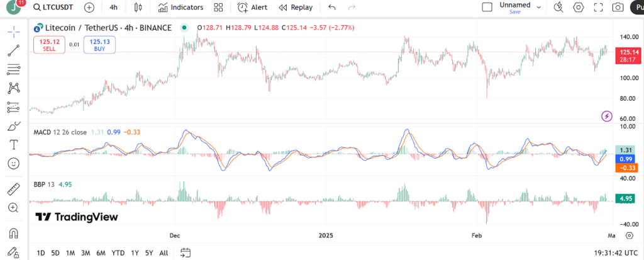Image resolution: width=644 pixels, height=260 pixels.
Task: Click the Feb date axis label
Action: [x=476, y=235]
